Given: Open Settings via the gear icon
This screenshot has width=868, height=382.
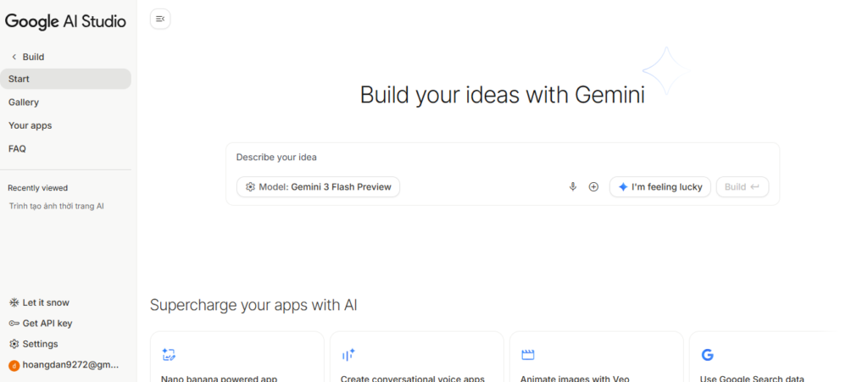Looking at the screenshot, I should coord(14,344).
